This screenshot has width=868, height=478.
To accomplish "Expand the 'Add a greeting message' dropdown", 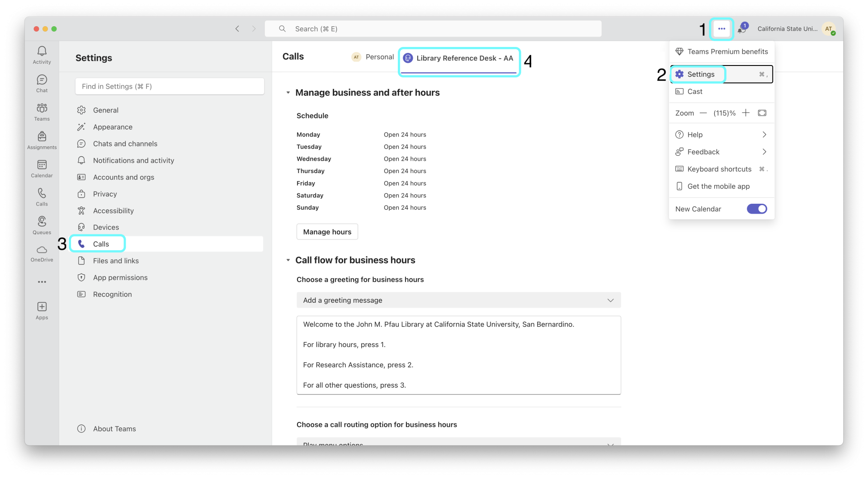I will 458,300.
